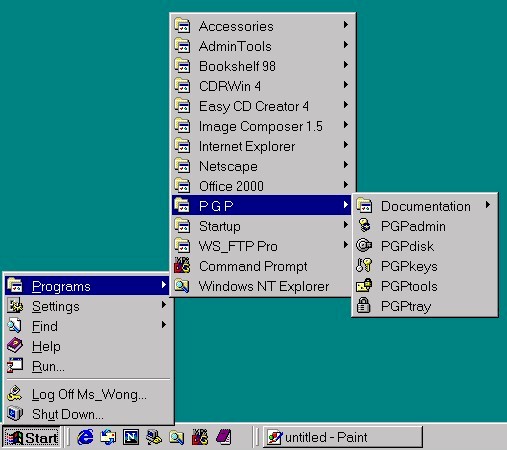
Task: Click the purple notebook quick launch icon
Action: pyautogui.click(x=224, y=437)
